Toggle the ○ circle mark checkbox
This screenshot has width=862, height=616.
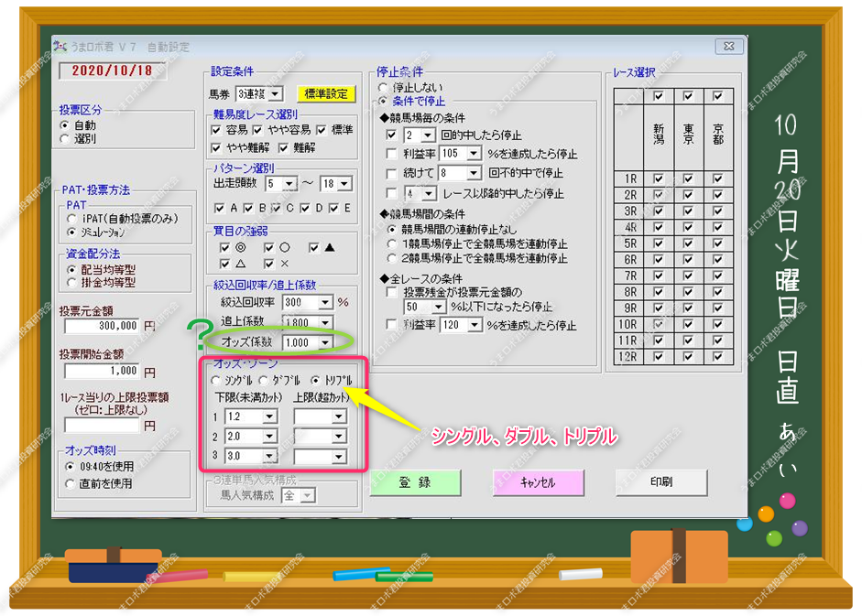pos(268,248)
